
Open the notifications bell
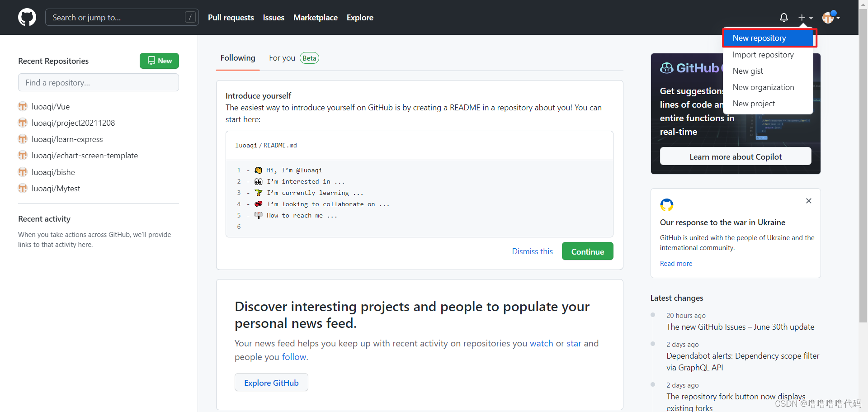(784, 18)
